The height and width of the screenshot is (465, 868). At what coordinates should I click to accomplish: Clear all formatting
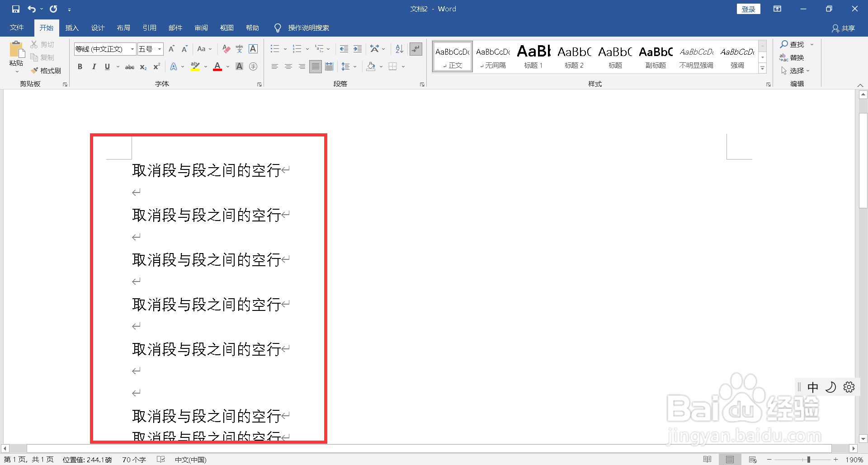(226, 49)
